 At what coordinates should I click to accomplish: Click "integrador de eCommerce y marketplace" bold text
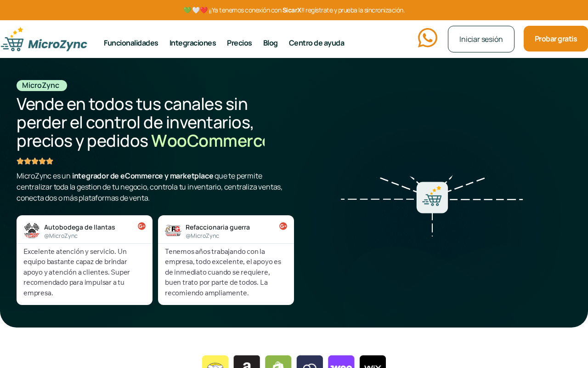tap(143, 176)
